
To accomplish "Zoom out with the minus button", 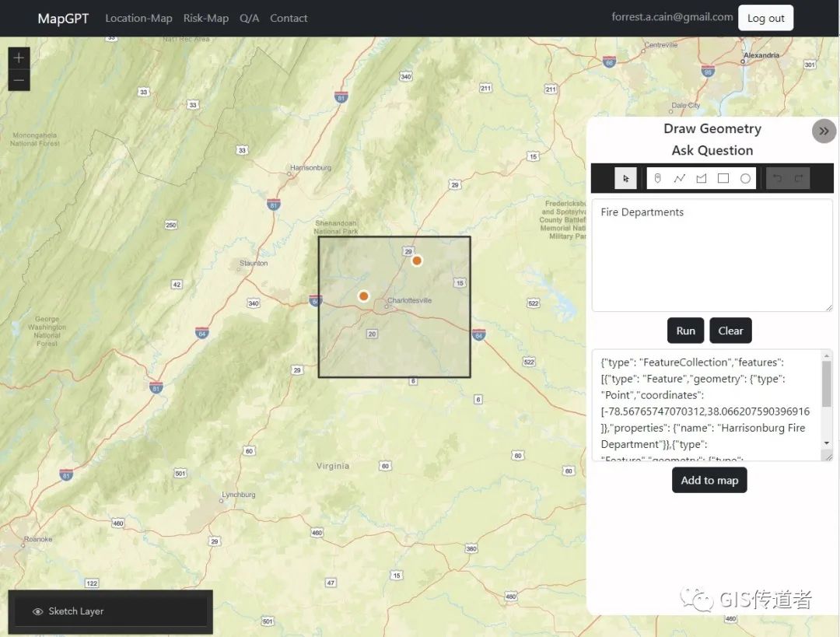I will coord(19,80).
